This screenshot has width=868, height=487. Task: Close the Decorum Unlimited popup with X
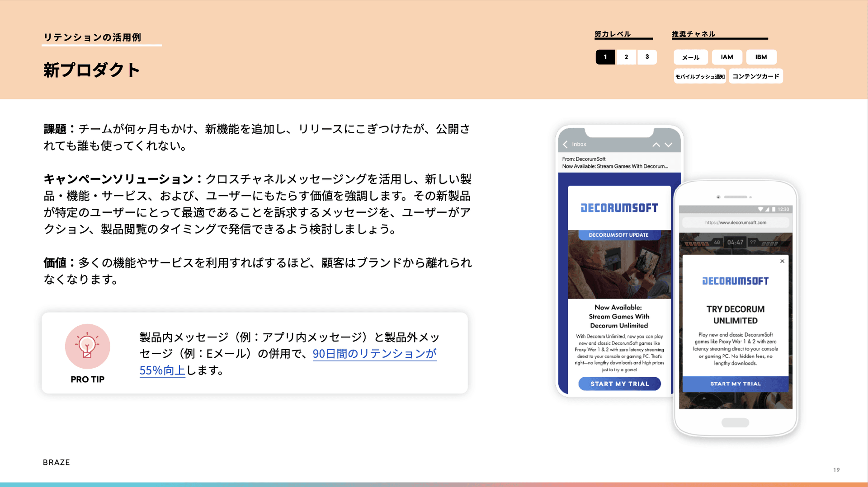pos(782,261)
